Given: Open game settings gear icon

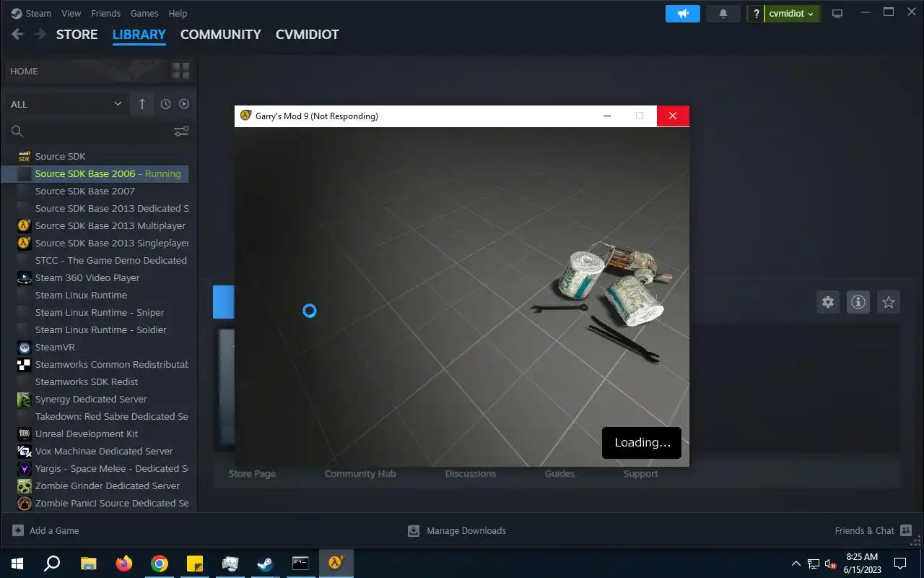Looking at the screenshot, I should tap(828, 302).
